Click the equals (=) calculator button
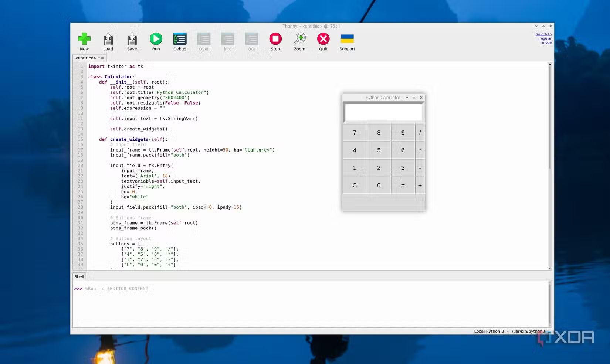The width and height of the screenshot is (610, 364). point(403,186)
